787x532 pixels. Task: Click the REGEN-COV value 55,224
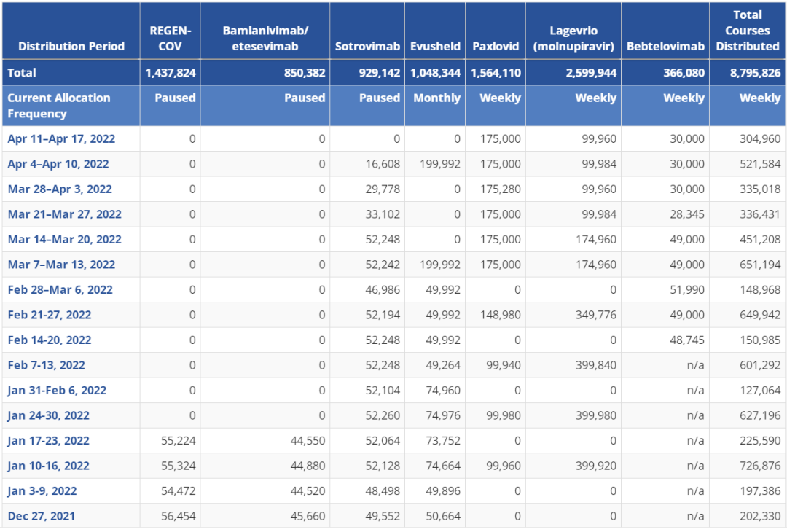coord(179,440)
